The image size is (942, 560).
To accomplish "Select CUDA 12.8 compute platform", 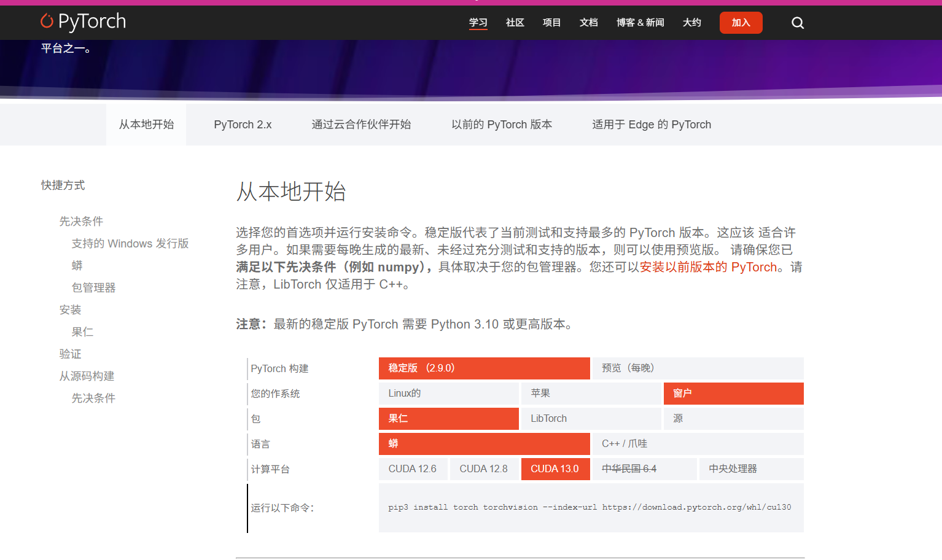I will click(x=485, y=469).
